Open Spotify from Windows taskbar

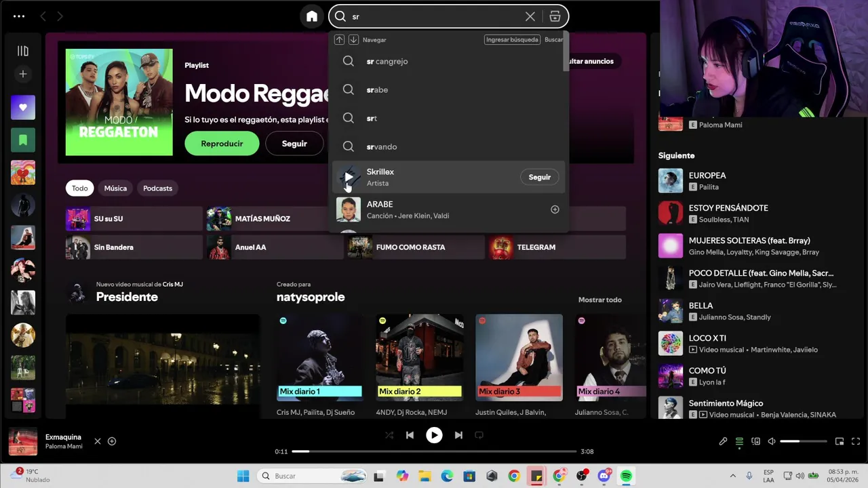coord(626,476)
